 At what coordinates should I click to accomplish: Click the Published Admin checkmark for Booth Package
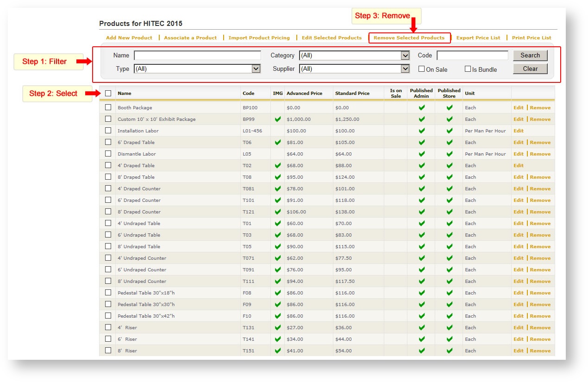coord(422,107)
